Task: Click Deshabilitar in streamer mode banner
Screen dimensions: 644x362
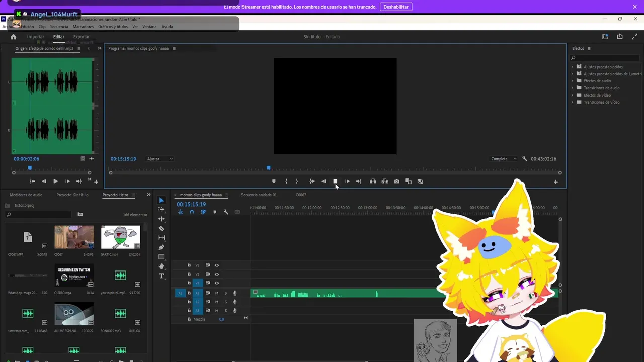Action: tap(396, 7)
